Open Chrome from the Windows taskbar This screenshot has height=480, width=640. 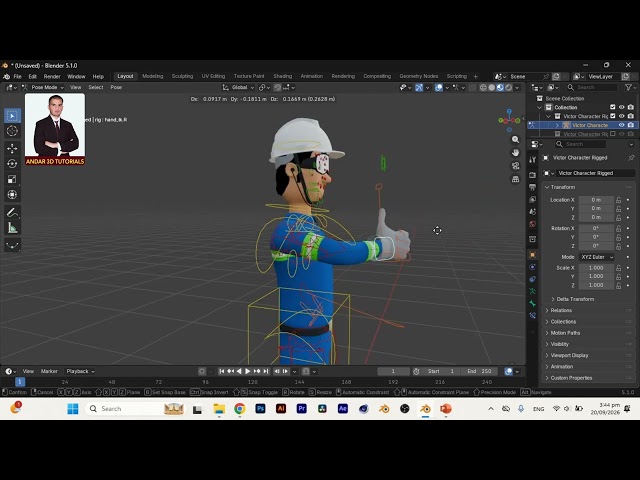click(240, 409)
